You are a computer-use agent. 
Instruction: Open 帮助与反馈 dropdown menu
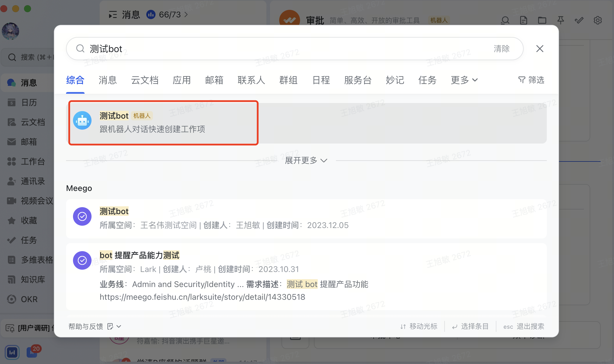[95, 326]
